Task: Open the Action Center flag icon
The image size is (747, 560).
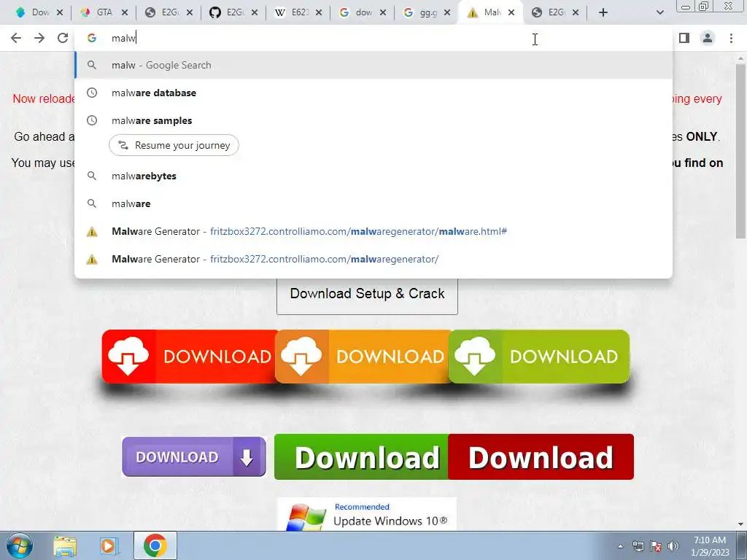Action: point(656,547)
